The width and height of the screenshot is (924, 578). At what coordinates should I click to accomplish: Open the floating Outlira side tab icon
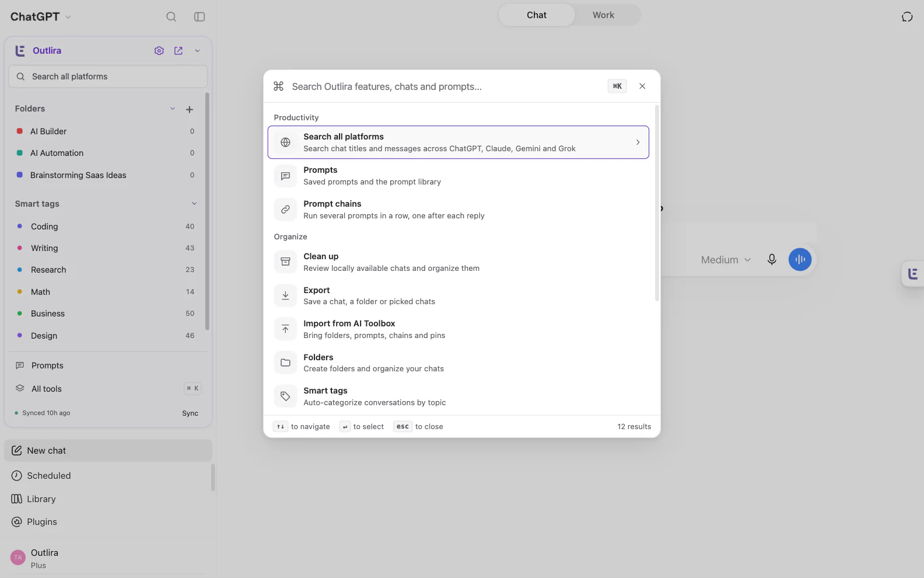(913, 274)
